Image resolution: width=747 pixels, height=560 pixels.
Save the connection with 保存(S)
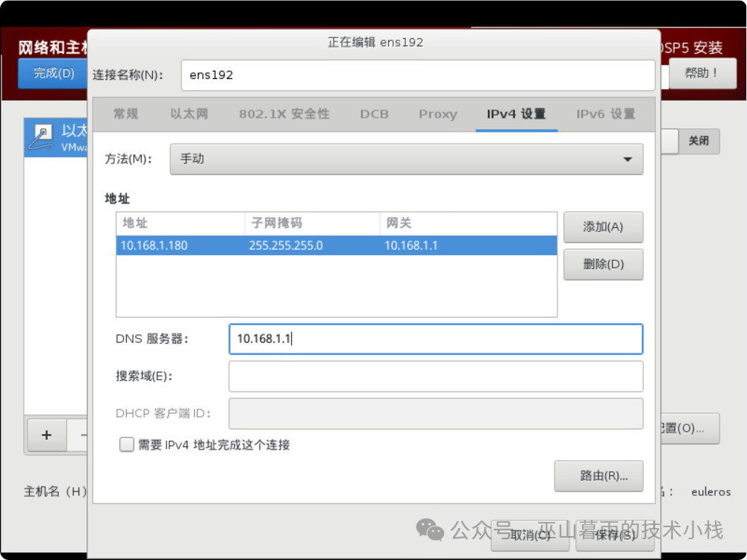point(616,536)
